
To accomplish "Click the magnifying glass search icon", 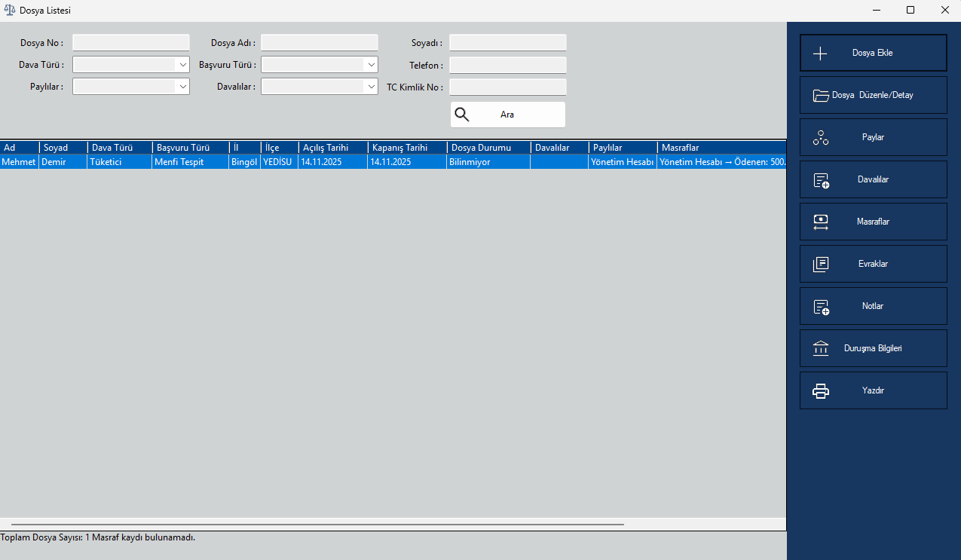I will [x=462, y=115].
